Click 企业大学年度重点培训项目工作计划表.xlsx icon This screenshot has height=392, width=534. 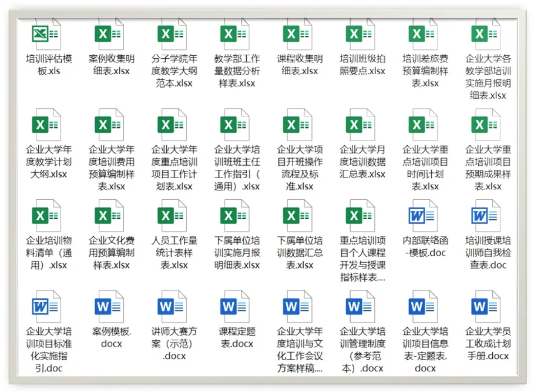172,125
